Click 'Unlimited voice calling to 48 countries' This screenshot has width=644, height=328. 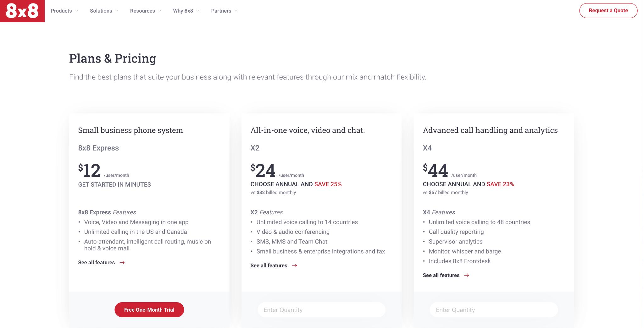tap(480, 222)
